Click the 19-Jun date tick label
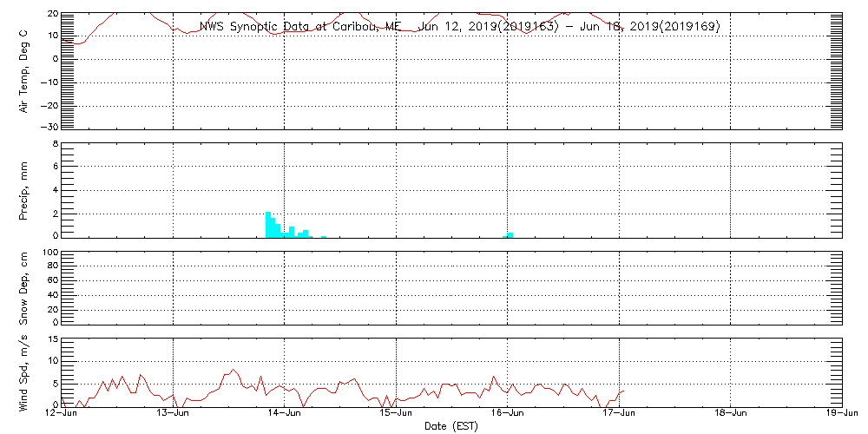Image resolution: width=868 pixels, height=434 pixels. click(842, 414)
